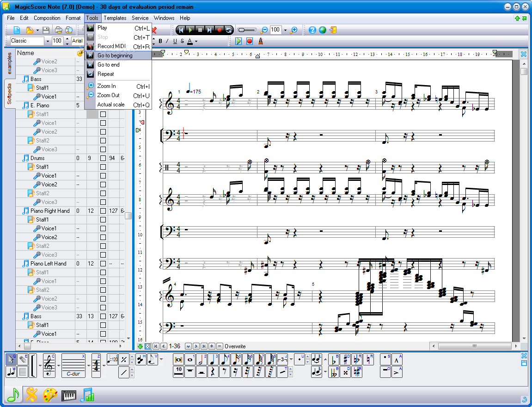Screen dimensions: 532x407
Task: Select the half note duration
Action: 202,359
